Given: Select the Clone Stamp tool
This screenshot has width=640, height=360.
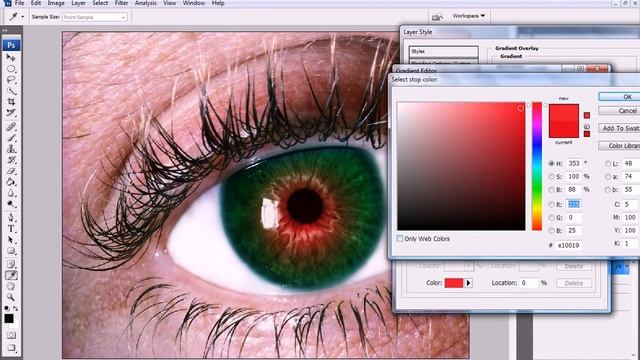Looking at the screenshot, I should 11,149.
